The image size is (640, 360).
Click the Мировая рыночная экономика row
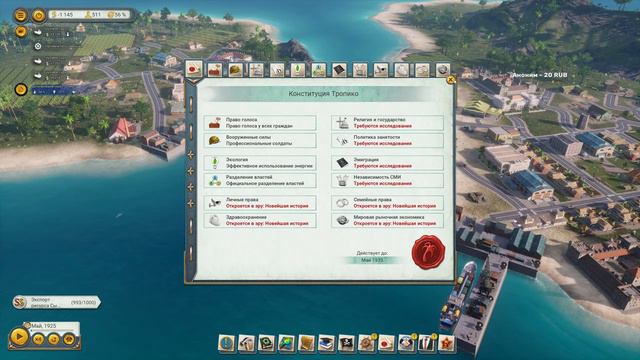coord(387,220)
